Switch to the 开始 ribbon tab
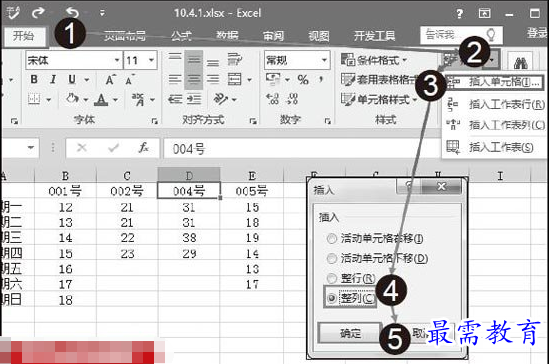 click(24, 36)
